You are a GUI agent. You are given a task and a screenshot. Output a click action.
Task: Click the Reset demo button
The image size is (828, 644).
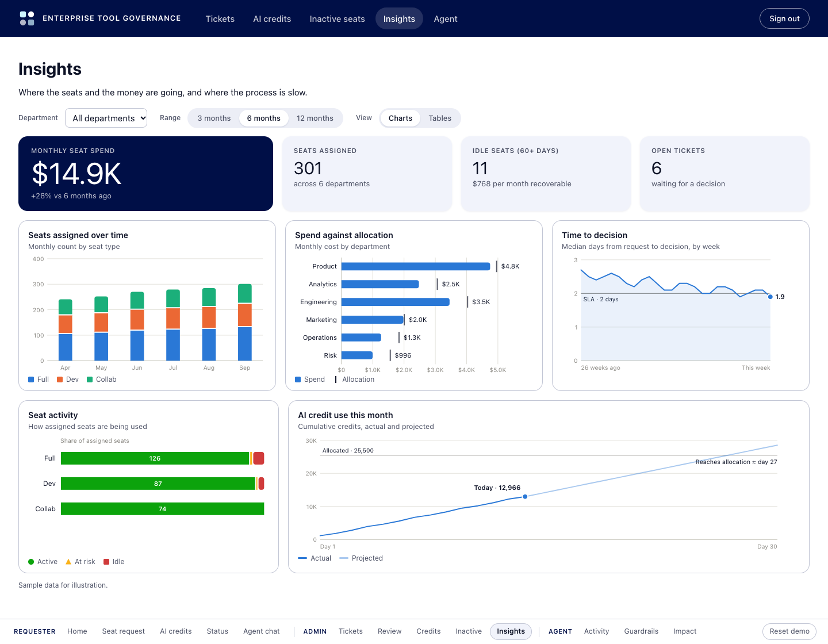point(789,631)
